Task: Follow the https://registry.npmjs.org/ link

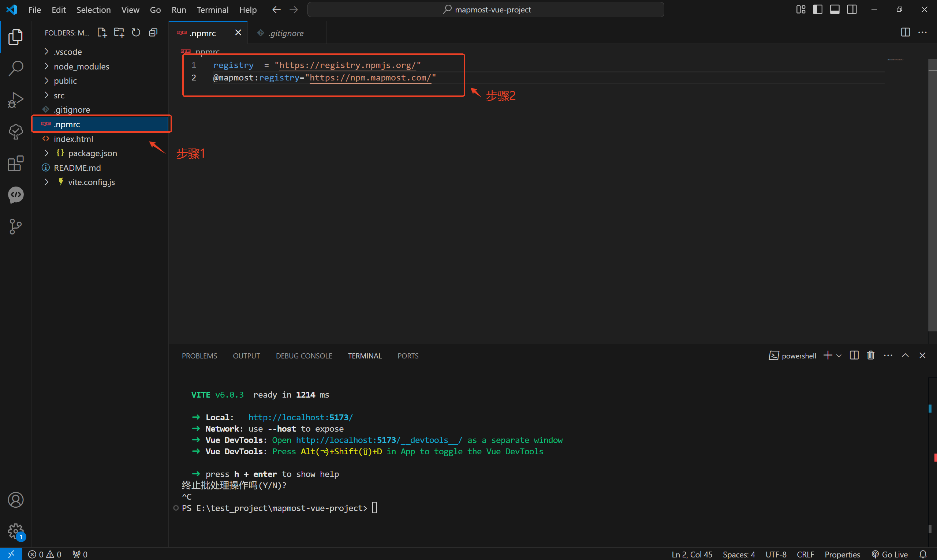Action: (348, 65)
